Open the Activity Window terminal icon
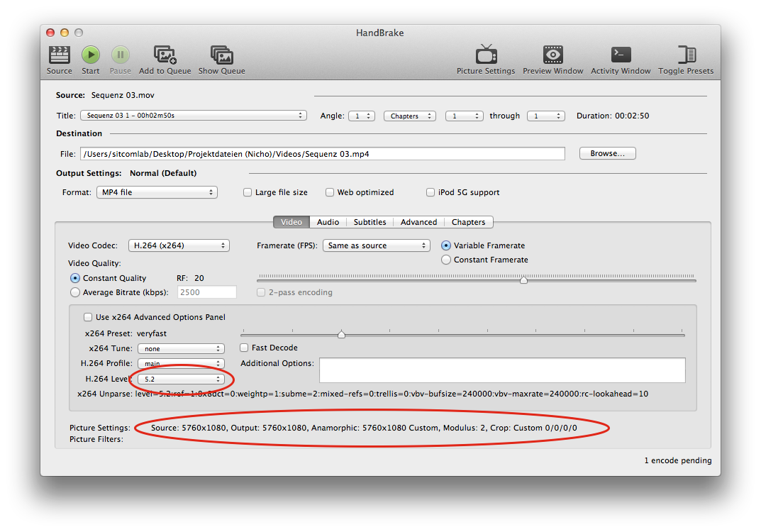 (x=621, y=55)
